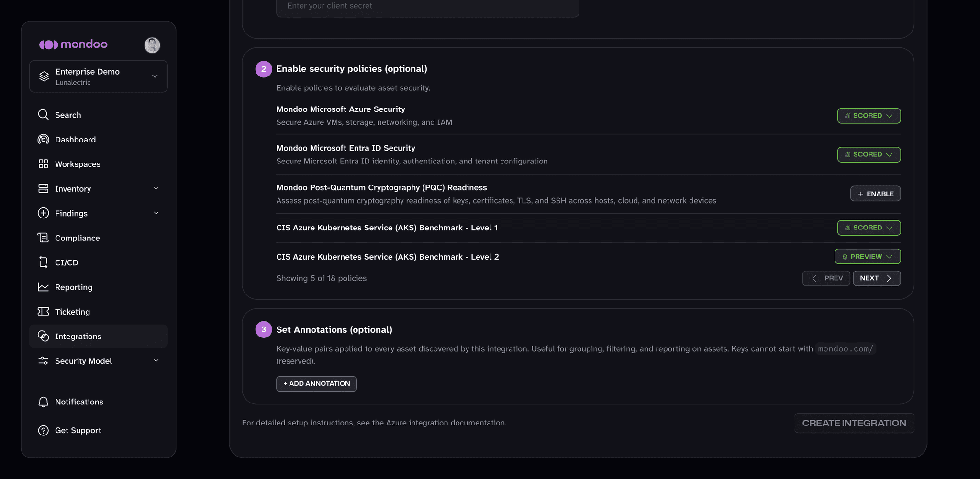Click the Dashboard gauge icon
This screenshot has height=479, width=980.
[x=43, y=139]
